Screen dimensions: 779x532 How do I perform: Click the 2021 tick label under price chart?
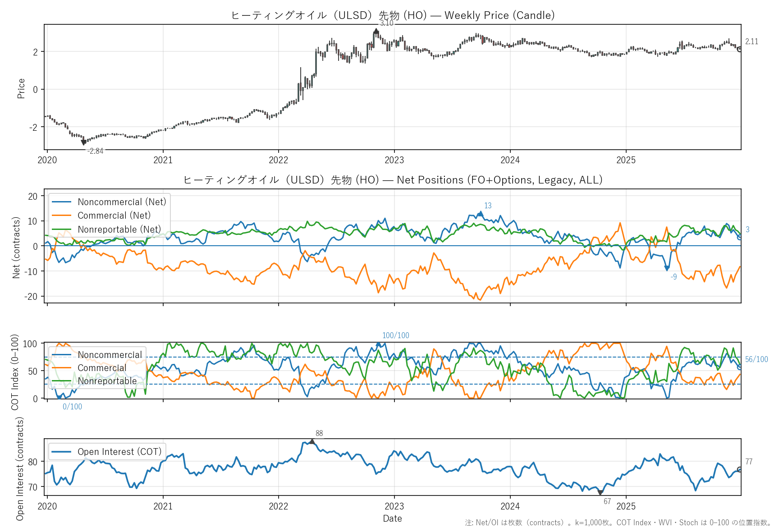pyautogui.click(x=163, y=160)
